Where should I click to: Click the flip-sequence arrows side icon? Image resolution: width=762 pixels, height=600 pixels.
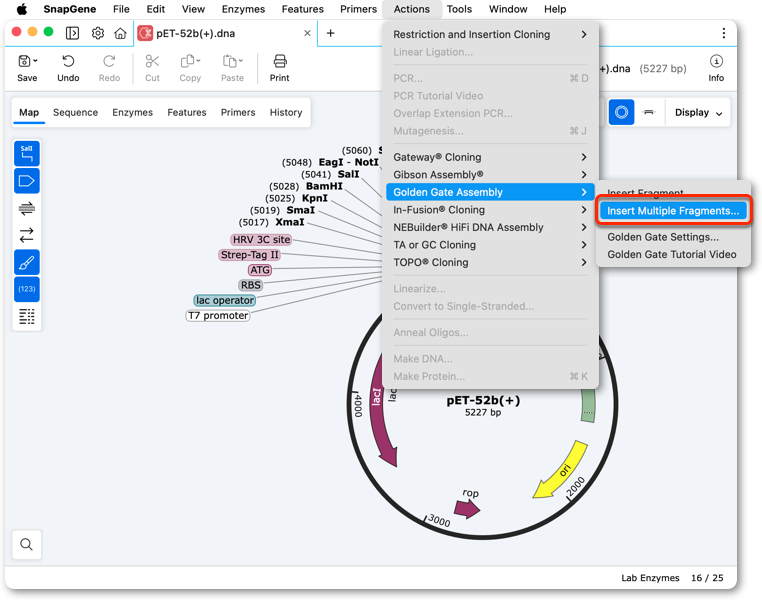coord(27,235)
